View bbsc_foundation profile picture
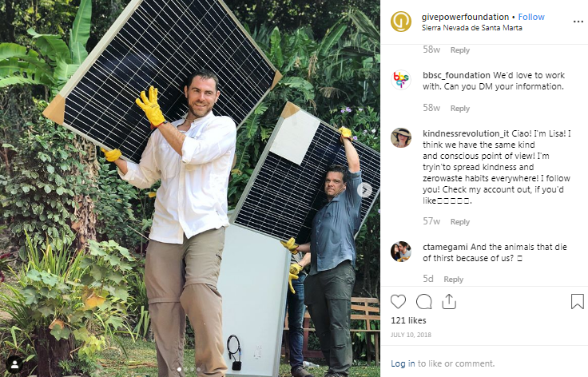 [x=401, y=80]
